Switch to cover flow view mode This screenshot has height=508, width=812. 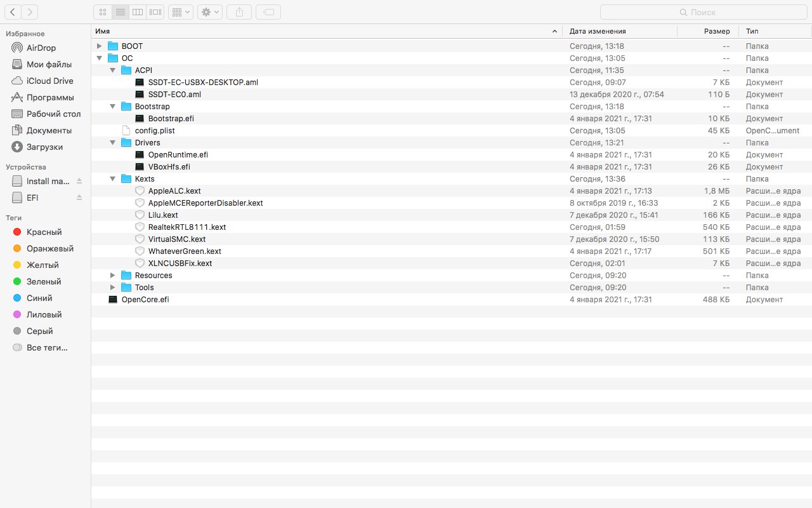click(155, 11)
